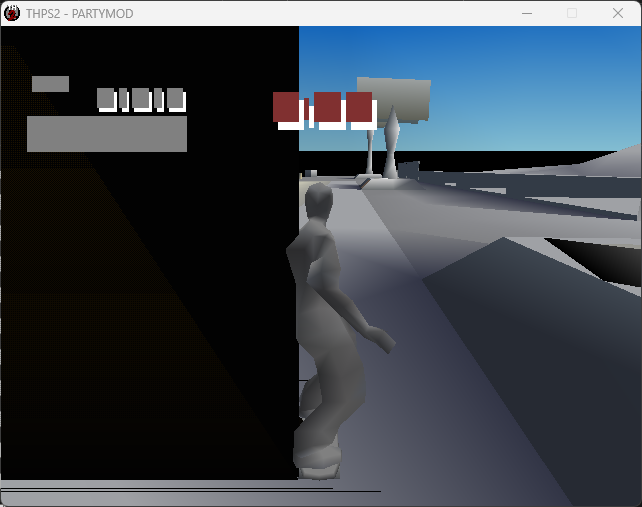
Task: Click the greyed-out maximize button
Action: (572, 14)
